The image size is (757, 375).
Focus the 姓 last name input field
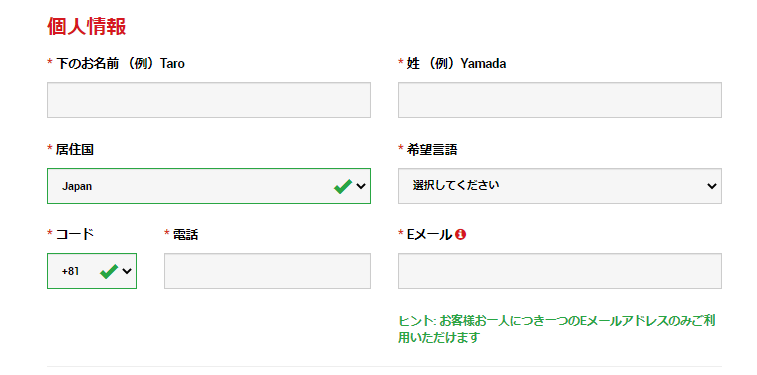[x=560, y=100]
